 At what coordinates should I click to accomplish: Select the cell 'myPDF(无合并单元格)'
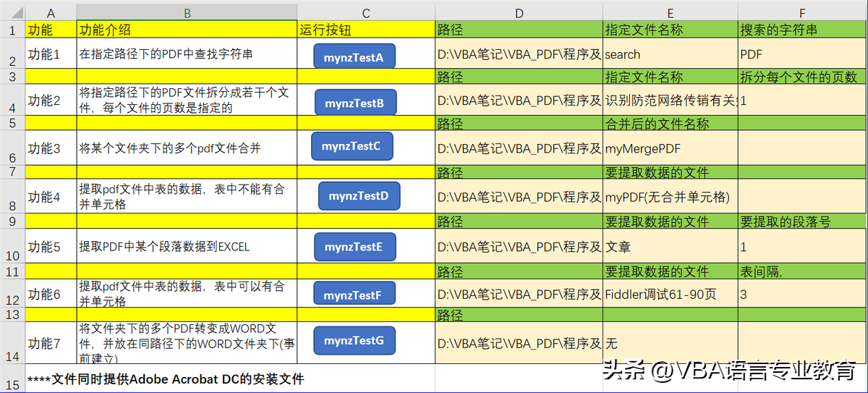671,196
